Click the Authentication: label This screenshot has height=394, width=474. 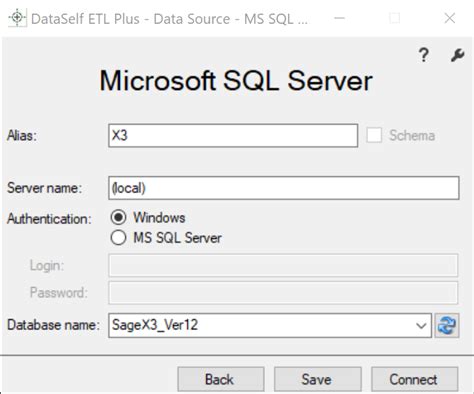[49, 219]
